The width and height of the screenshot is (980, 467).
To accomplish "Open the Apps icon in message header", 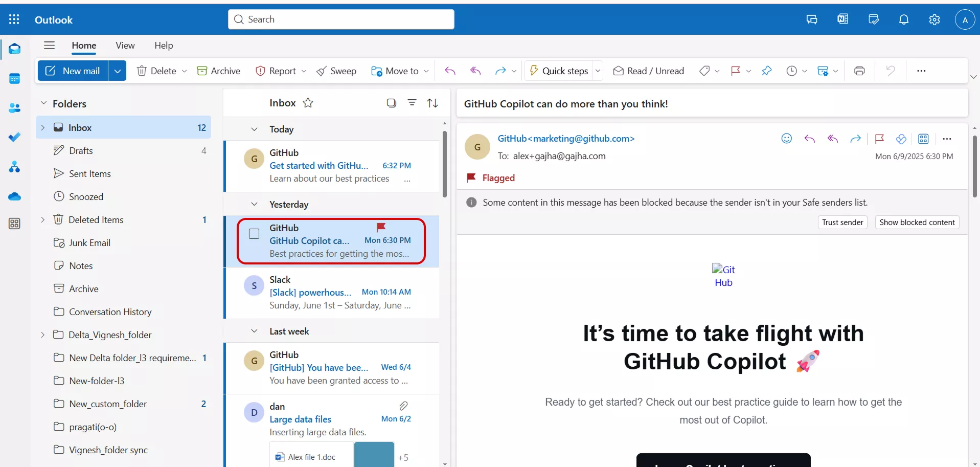I will (x=923, y=139).
